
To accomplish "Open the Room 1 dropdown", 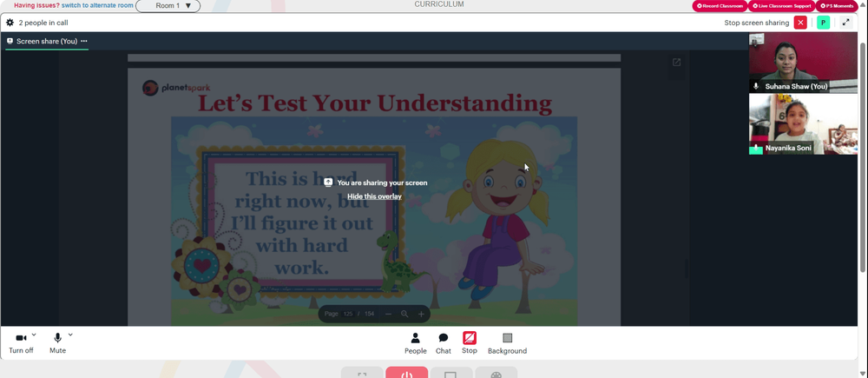I will click(168, 5).
